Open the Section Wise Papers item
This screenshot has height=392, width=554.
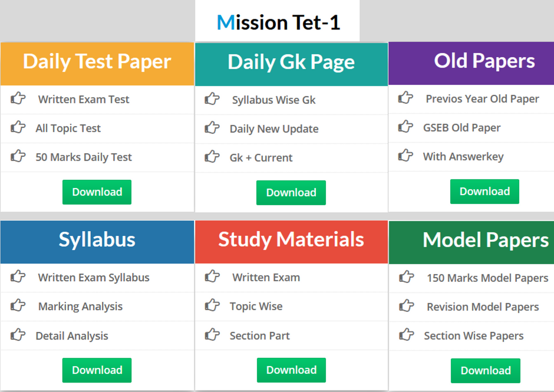tap(473, 335)
